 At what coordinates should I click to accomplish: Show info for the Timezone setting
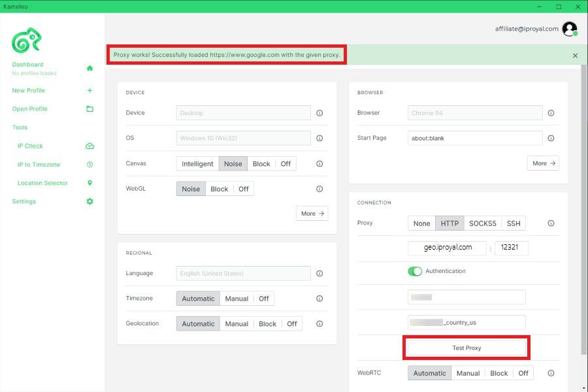coord(319,299)
